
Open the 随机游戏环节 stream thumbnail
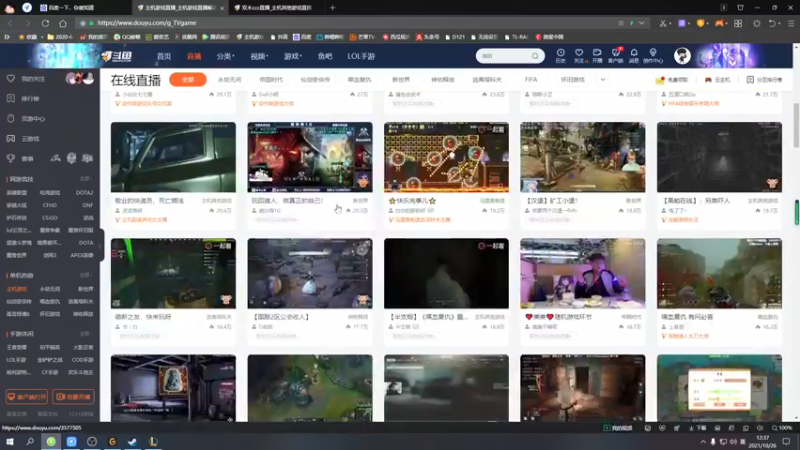coord(583,273)
